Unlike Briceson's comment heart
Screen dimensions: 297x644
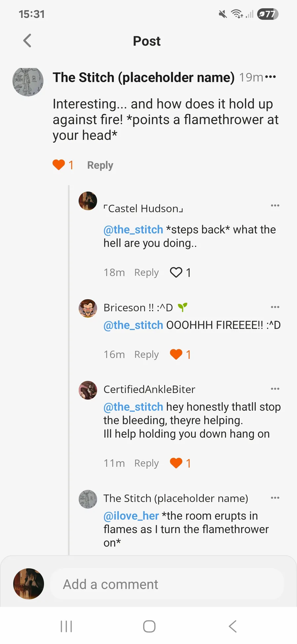[176, 354]
